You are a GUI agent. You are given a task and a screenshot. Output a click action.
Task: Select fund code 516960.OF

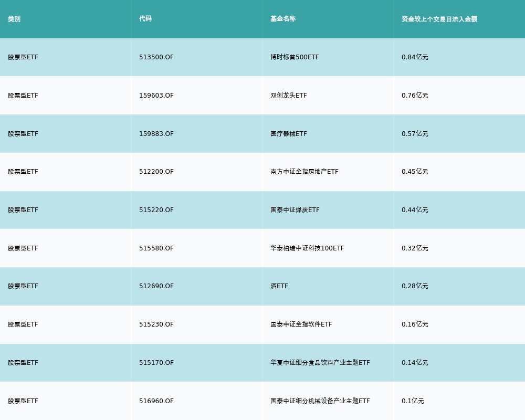(156, 401)
